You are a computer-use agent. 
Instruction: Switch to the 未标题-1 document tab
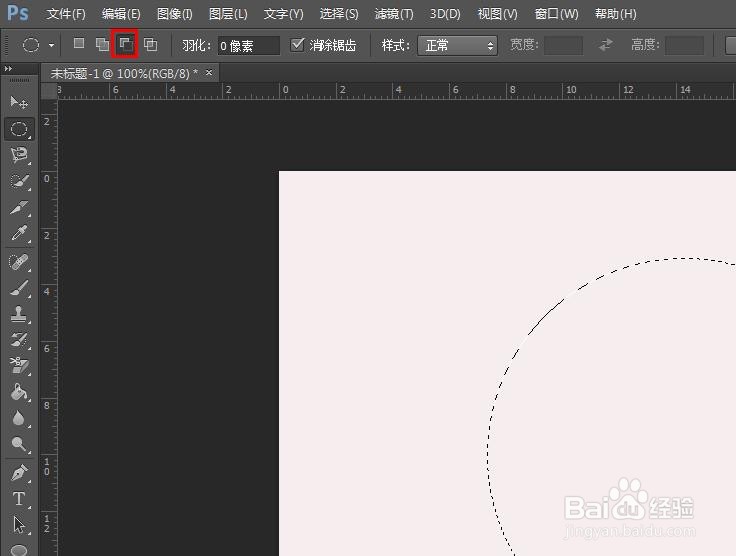(x=124, y=74)
